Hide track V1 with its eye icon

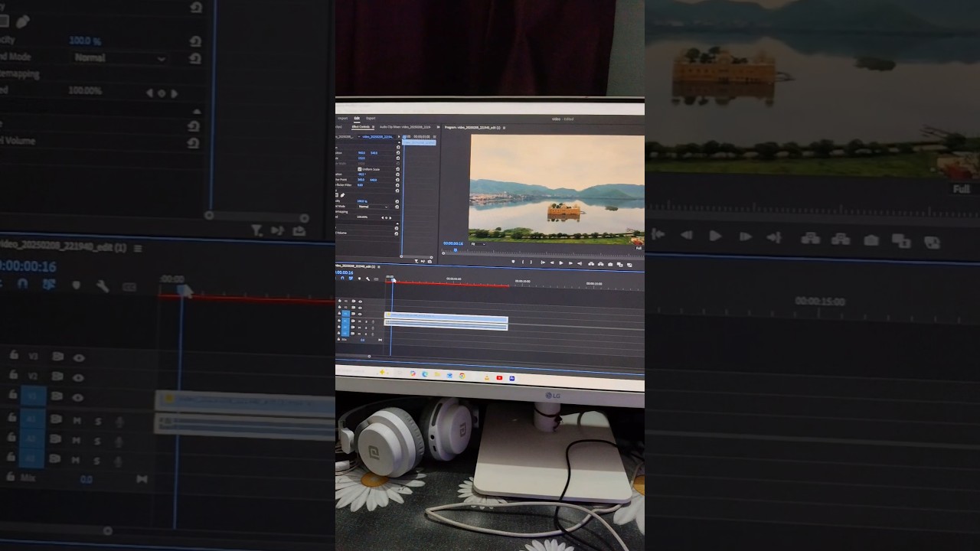[360, 314]
